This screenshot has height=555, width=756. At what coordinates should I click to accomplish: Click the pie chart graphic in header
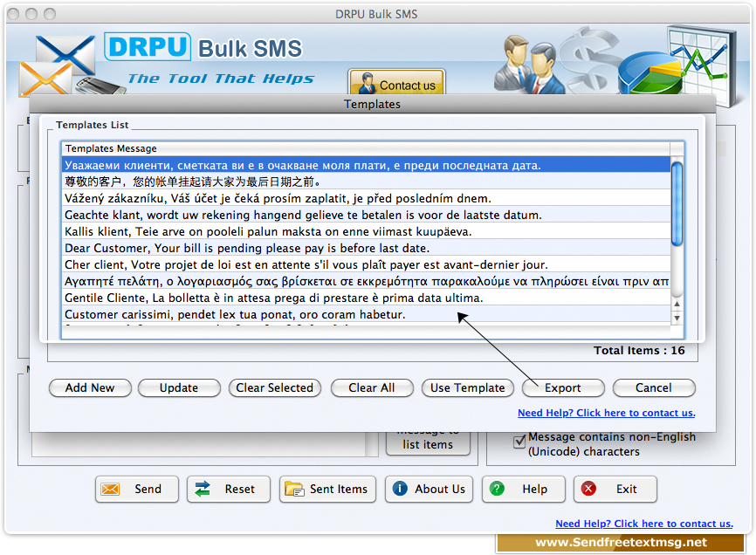pos(649,73)
